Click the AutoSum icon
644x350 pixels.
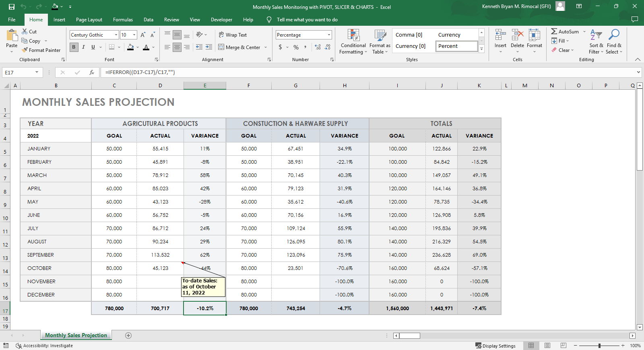coord(554,31)
